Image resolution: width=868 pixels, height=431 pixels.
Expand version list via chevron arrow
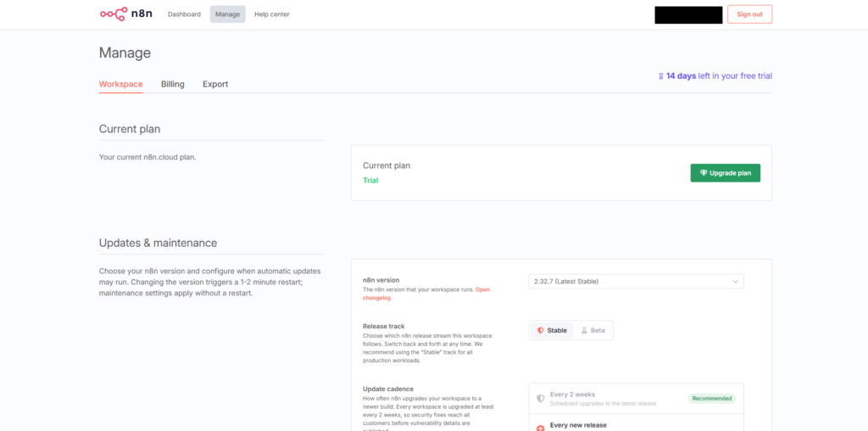pos(735,282)
